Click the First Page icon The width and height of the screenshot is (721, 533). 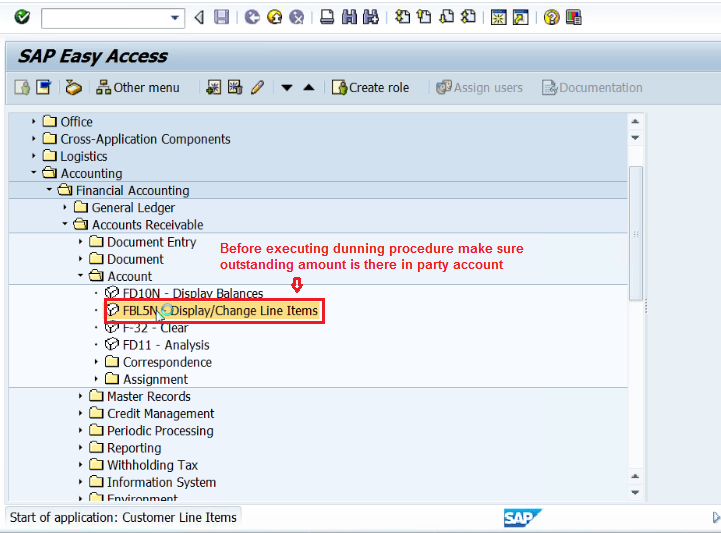(402, 17)
